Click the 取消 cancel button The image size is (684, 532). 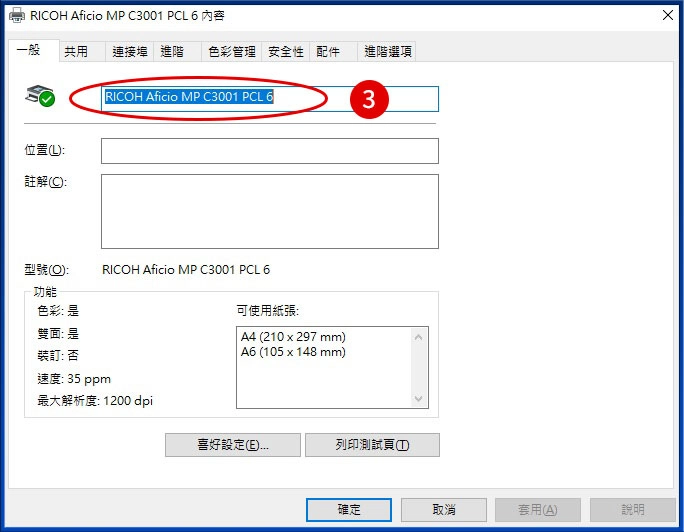[x=444, y=510]
